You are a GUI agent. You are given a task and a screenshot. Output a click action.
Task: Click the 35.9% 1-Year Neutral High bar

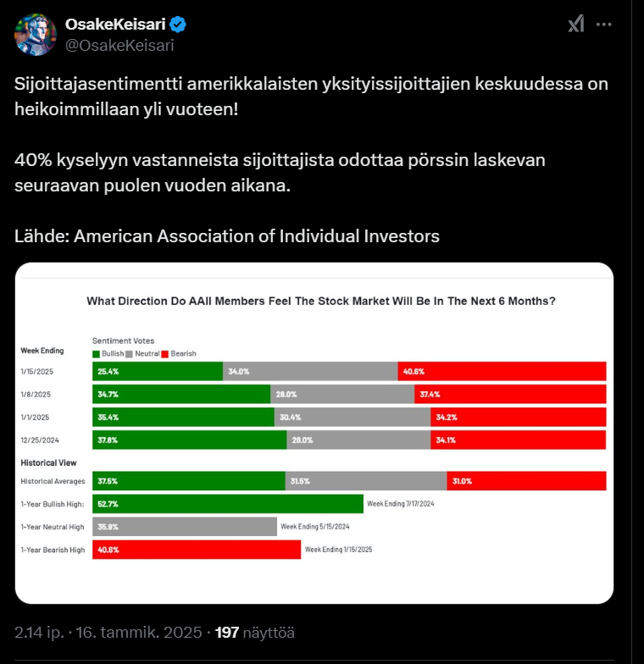[x=185, y=527]
